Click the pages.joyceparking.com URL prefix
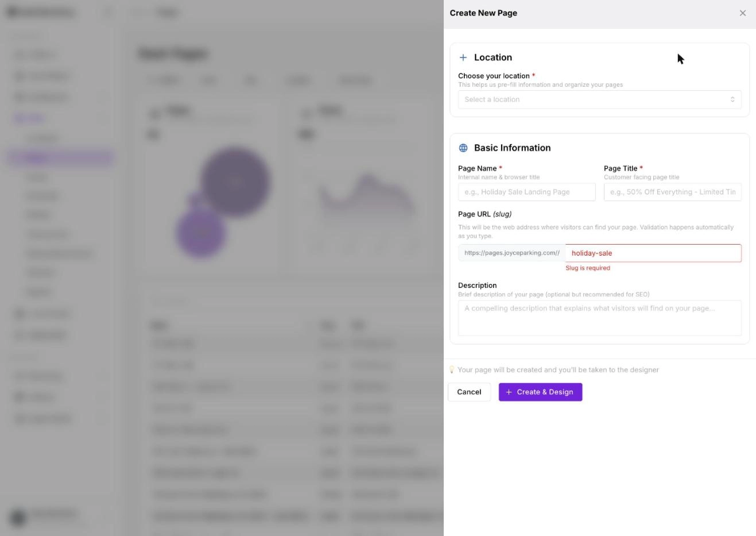 click(x=511, y=253)
